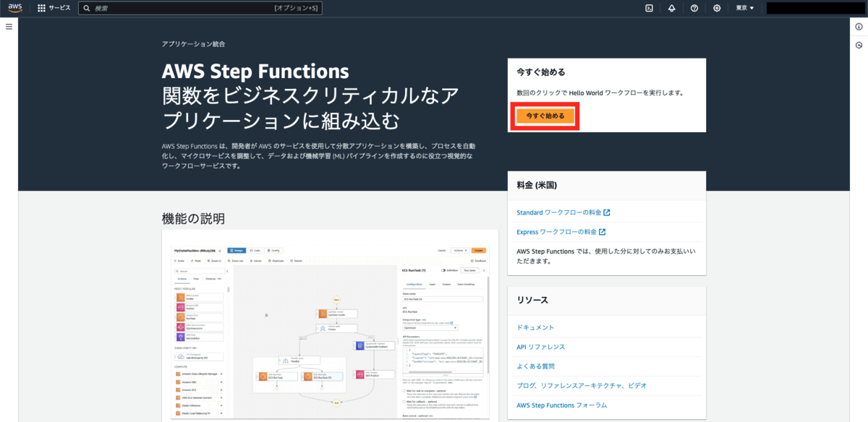This screenshot has width=868, height=422.
Task: Focus the 検索 search field
Action: click(x=200, y=8)
